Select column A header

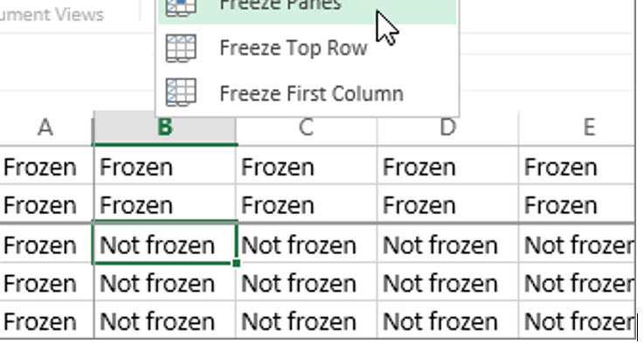[46, 127]
